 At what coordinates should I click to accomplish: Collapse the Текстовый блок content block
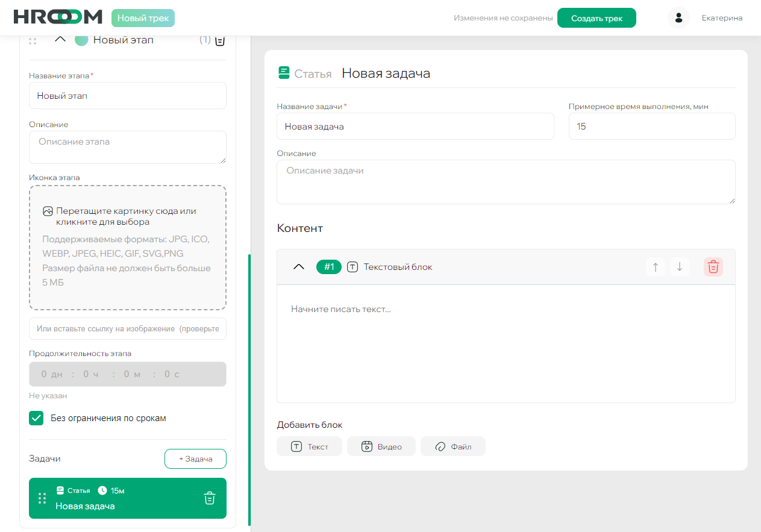click(298, 267)
